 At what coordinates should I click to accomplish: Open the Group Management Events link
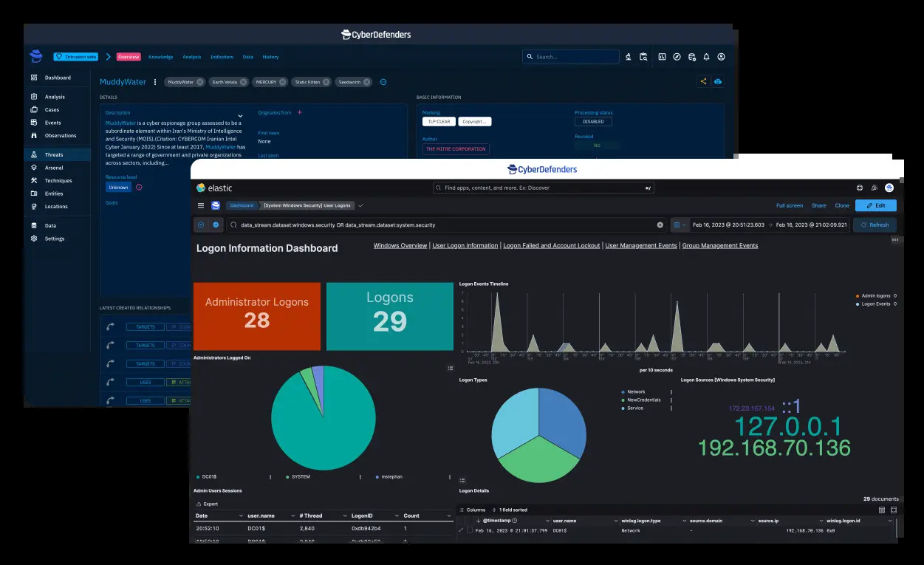(720, 245)
